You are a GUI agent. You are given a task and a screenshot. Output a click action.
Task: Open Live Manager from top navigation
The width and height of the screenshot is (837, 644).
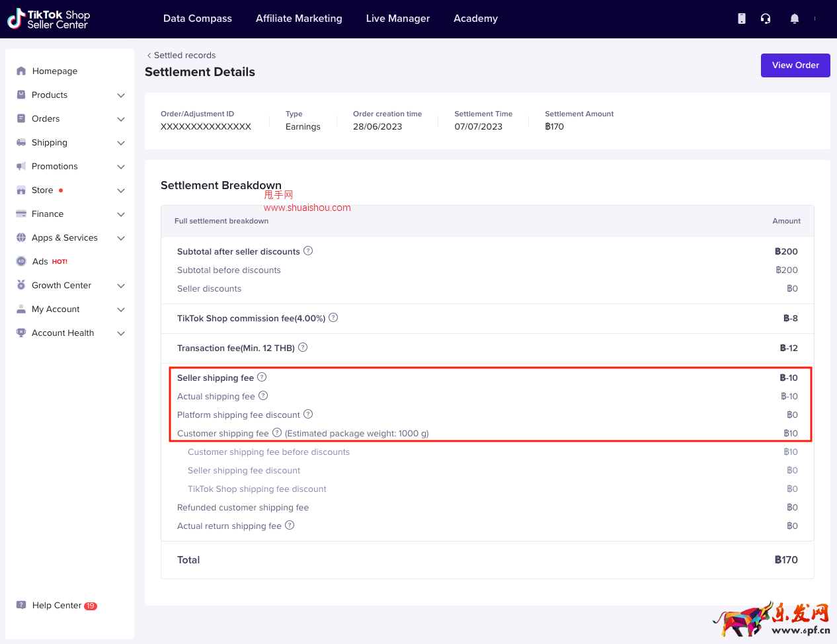coord(397,19)
